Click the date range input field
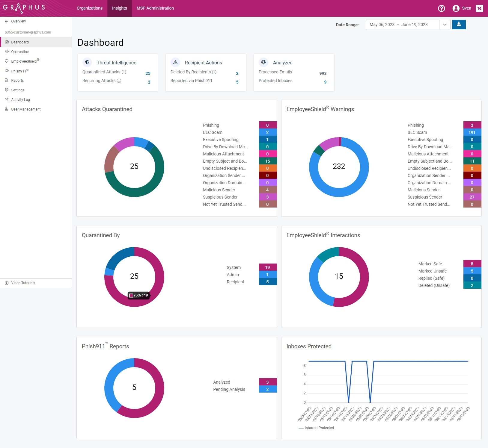Viewport: 488px width, 448px height. click(402, 25)
